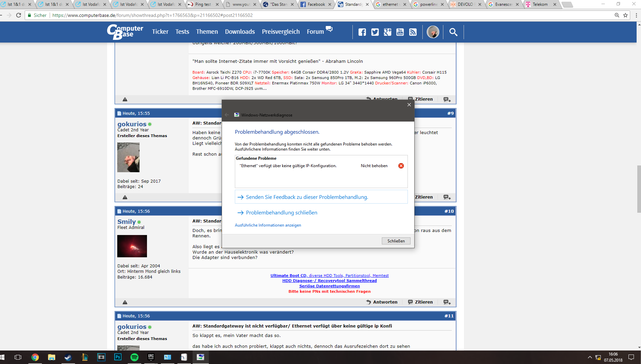The width and height of the screenshot is (641, 364).
Task: Click Zitieren on post #10
Action: point(420,302)
